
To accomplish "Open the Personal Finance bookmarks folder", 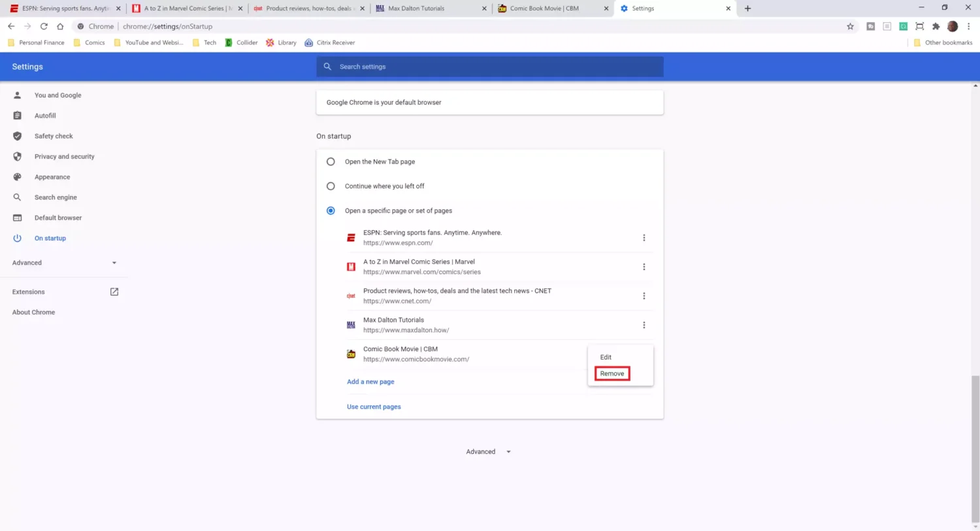I will coord(36,43).
